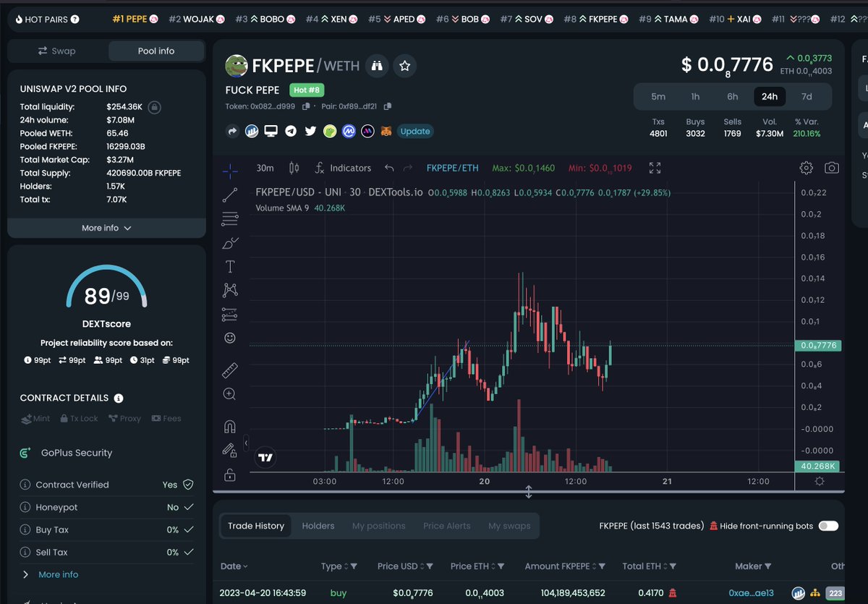Lock all drawings with the padlock icon

click(230, 475)
